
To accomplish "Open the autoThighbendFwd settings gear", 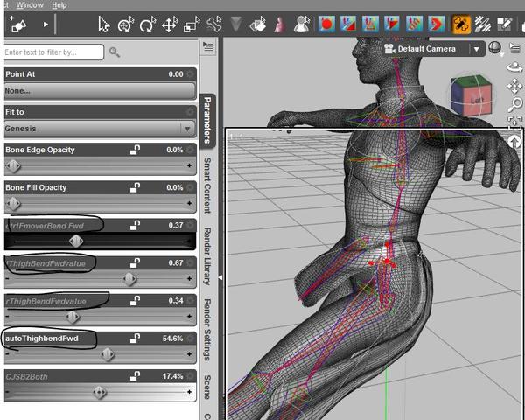I will point(190,339).
